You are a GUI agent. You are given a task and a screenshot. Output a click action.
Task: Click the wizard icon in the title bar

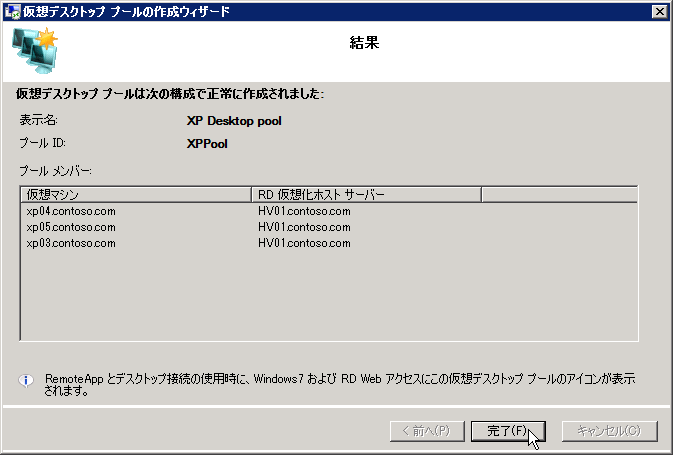tap(12, 12)
